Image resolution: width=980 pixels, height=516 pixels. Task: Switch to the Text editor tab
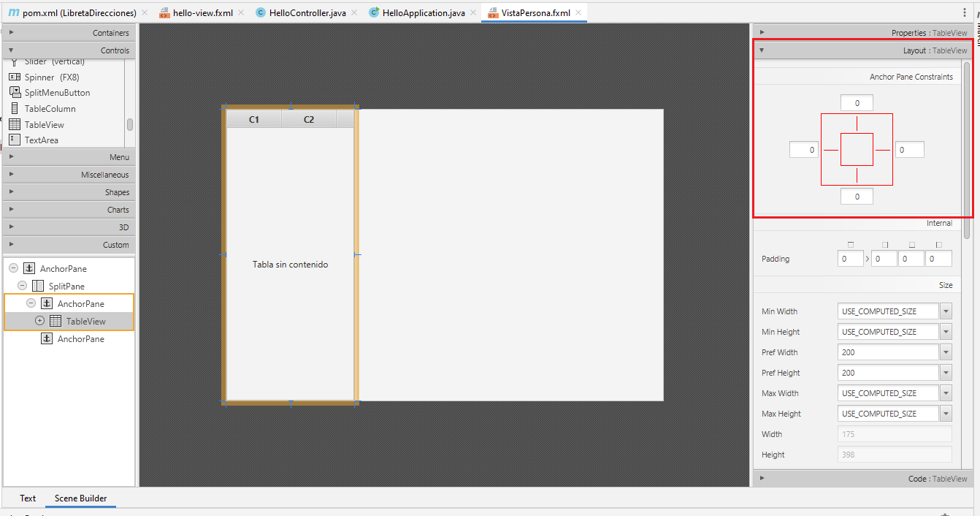click(x=28, y=498)
